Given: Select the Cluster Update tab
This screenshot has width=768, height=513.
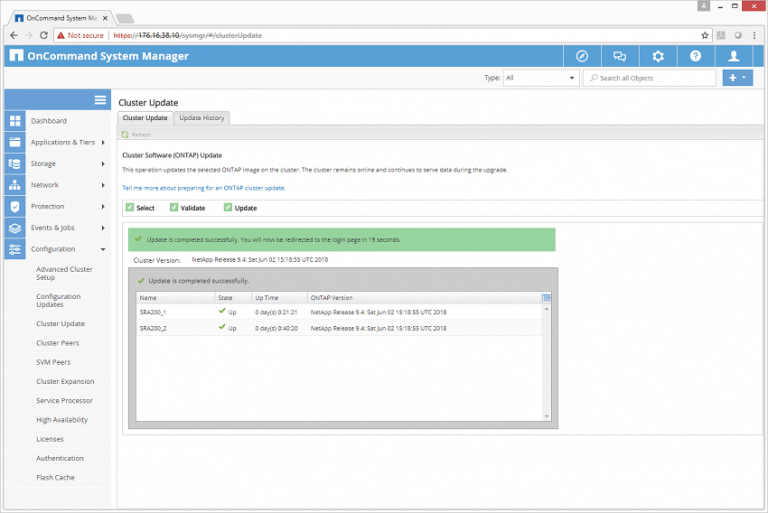Looking at the screenshot, I should pos(145,118).
